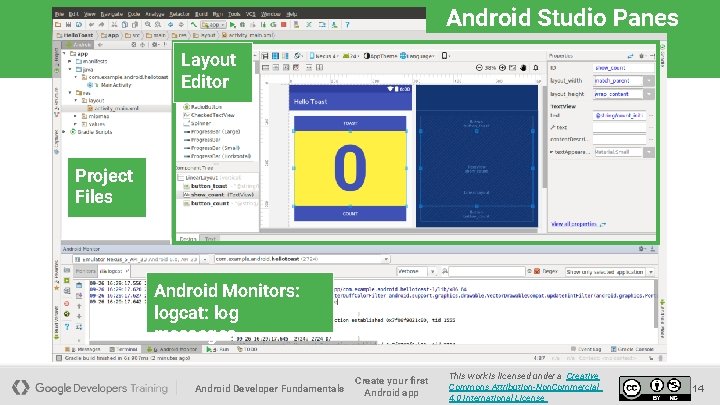The width and height of the screenshot is (720, 405).
Task: Expand the values folder node
Action: click(x=76, y=124)
